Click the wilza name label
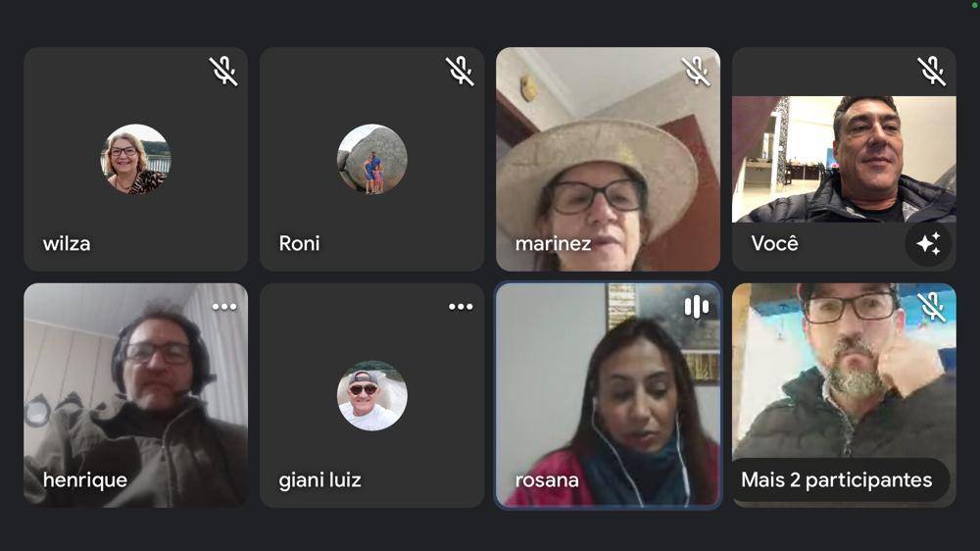This screenshot has width=980, height=551. point(67,243)
